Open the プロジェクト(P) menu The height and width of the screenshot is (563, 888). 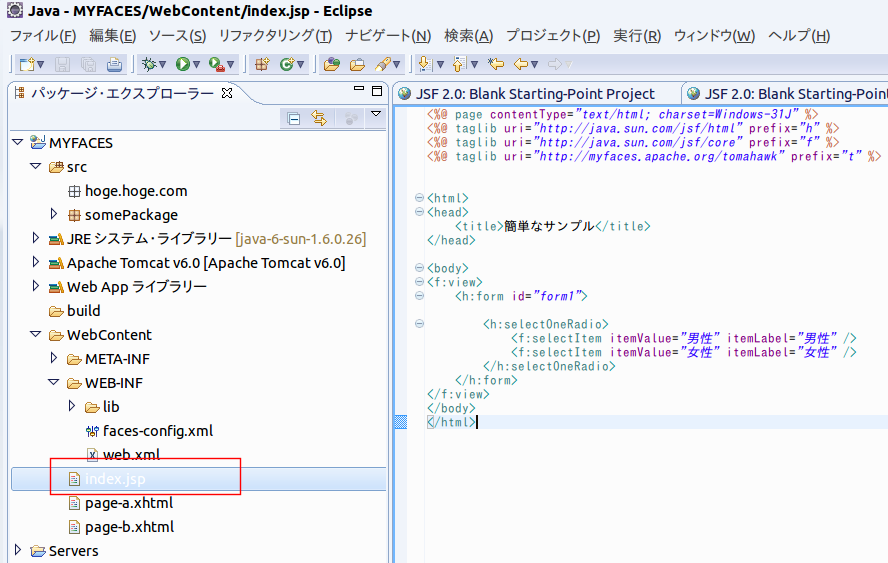553,36
